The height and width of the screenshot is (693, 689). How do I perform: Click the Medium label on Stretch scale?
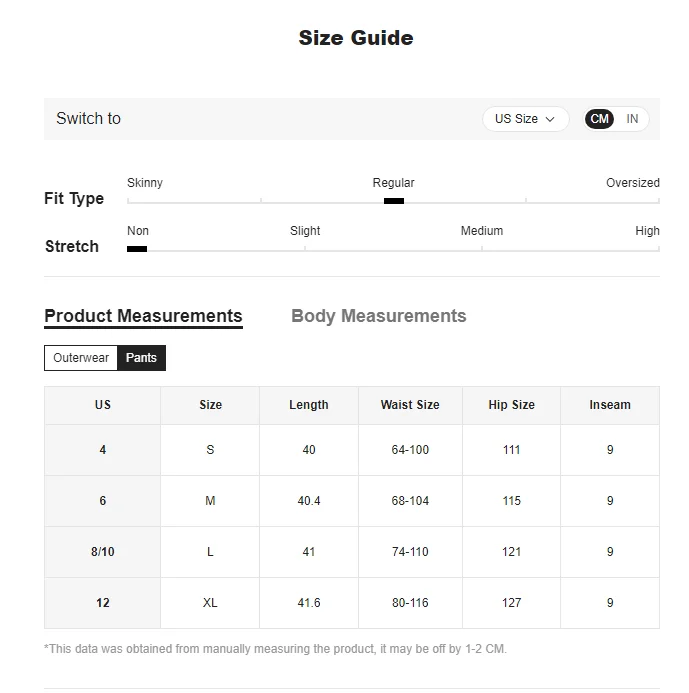point(482,231)
